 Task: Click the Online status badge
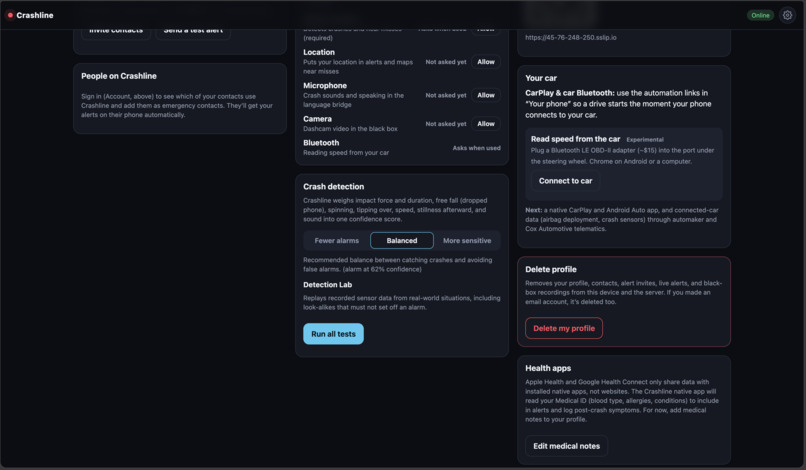[x=760, y=15]
